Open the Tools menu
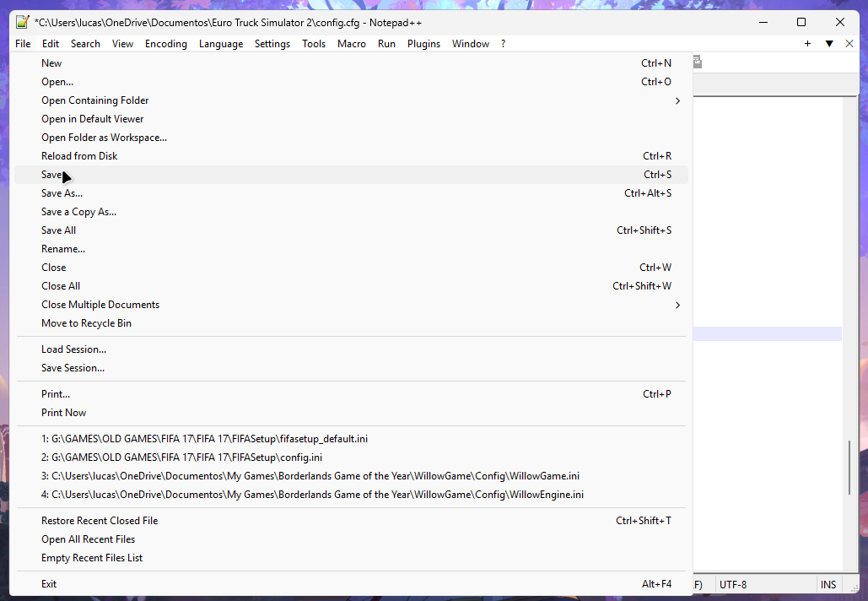This screenshot has height=601, width=868. (314, 44)
